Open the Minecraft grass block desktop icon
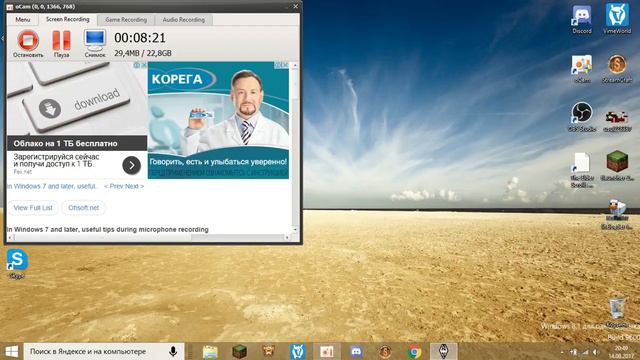Screen dimensions: 640x360 (x=617, y=166)
